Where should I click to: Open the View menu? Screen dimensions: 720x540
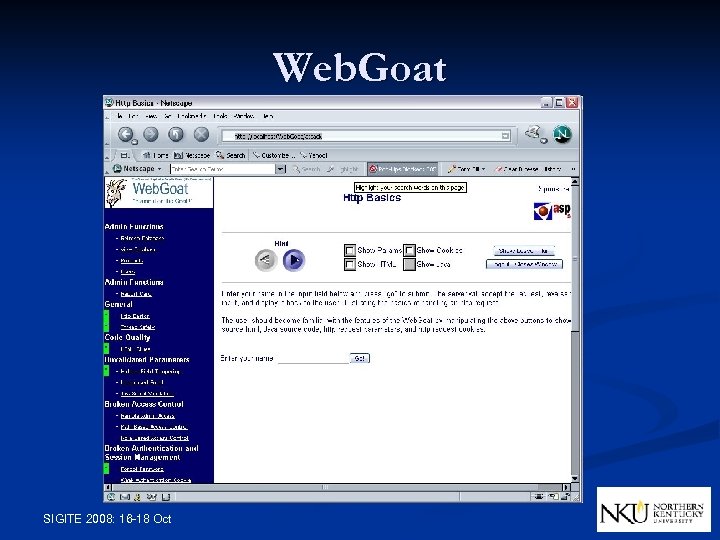click(151, 116)
